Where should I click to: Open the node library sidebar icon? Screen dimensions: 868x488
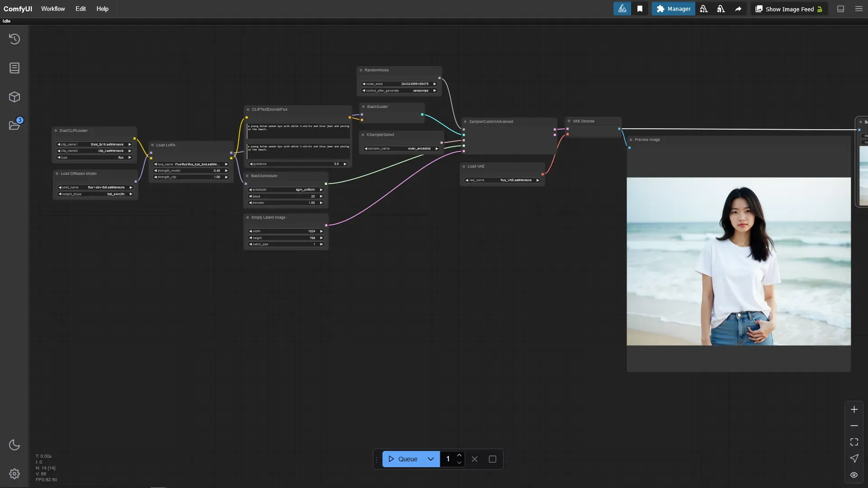click(14, 68)
